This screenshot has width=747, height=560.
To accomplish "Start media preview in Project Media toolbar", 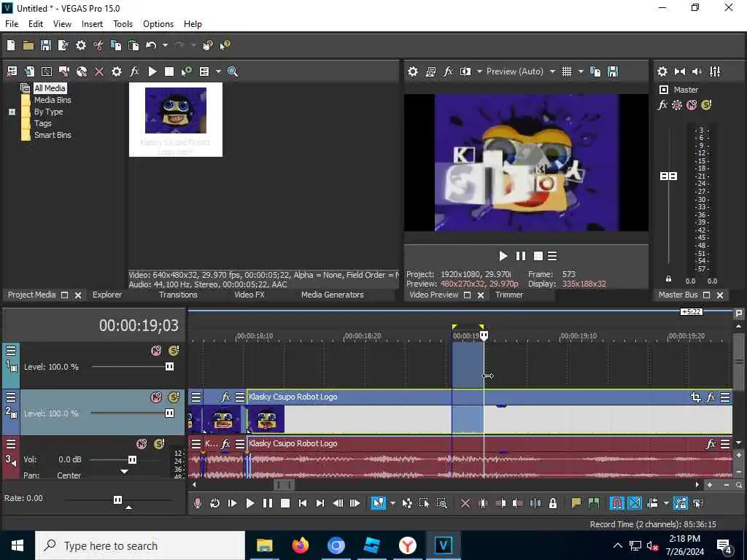I will tap(152, 71).
